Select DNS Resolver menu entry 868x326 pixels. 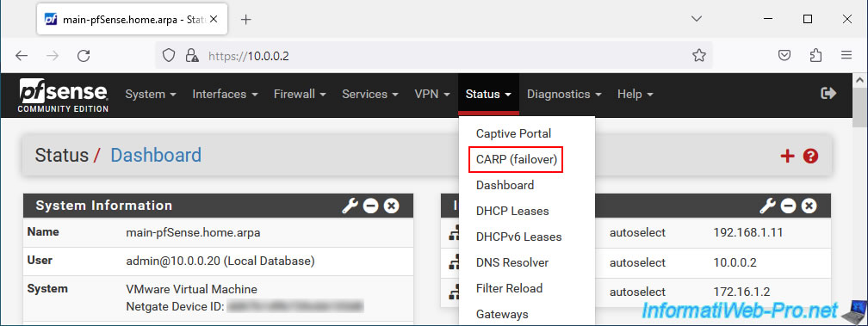(512, 262)
